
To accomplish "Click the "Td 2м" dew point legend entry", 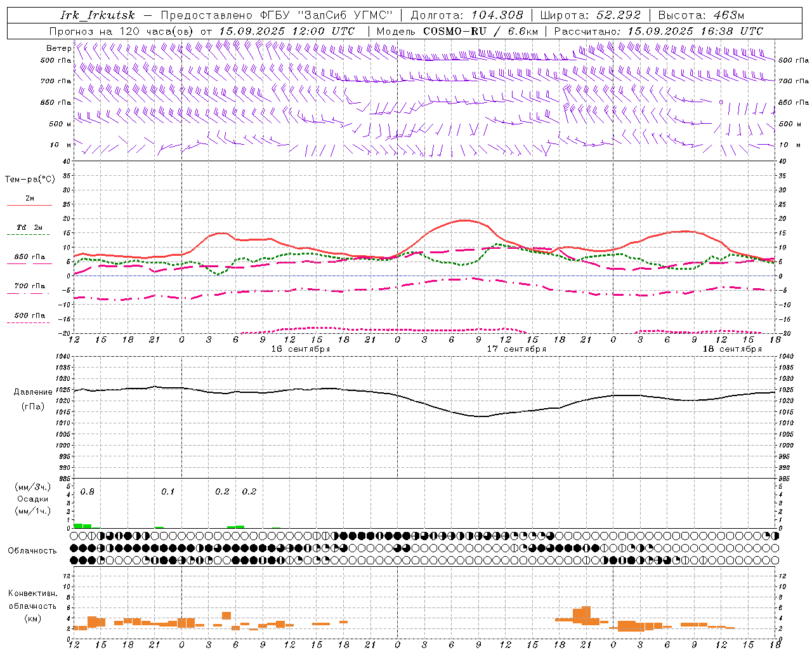I will click(x=30, y=227).
